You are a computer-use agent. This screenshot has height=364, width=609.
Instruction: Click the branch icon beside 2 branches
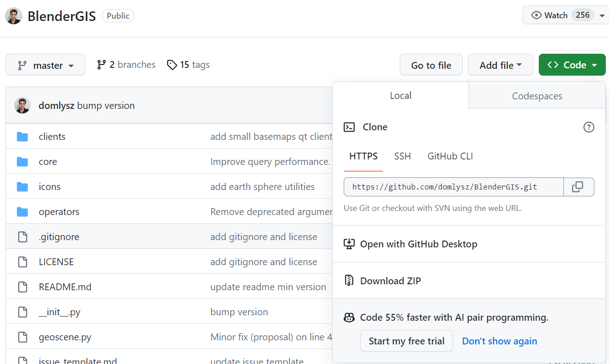(x=101, y=65)
